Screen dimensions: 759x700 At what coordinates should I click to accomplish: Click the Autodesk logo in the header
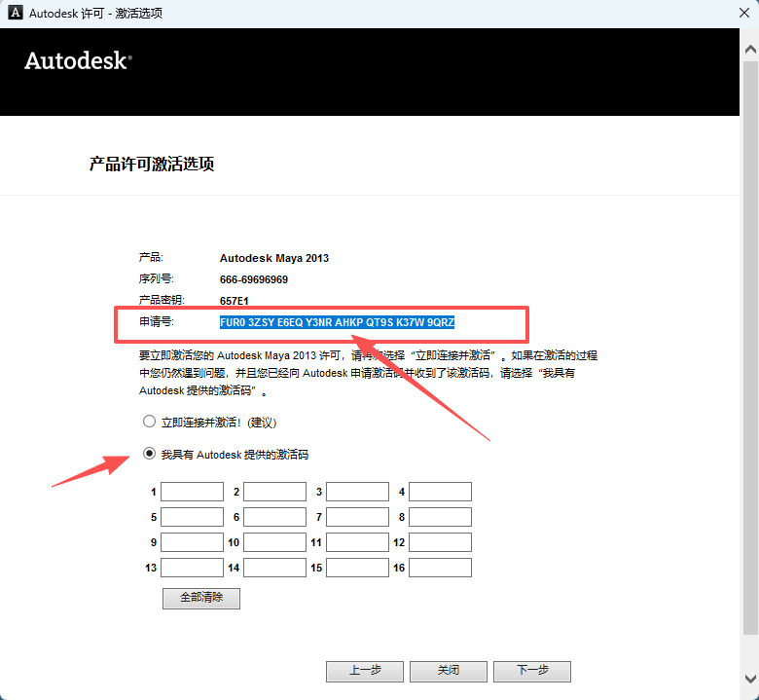(x=78, y=61)
